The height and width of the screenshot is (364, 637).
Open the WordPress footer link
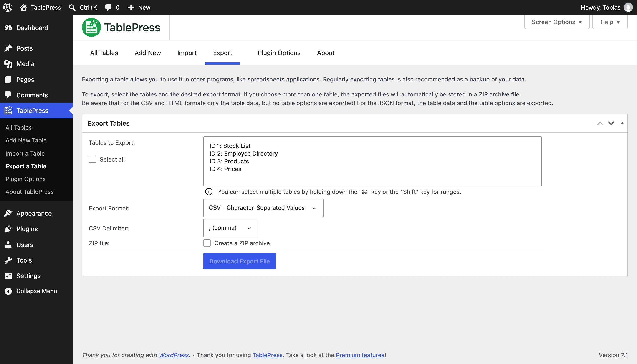[174, 355]
